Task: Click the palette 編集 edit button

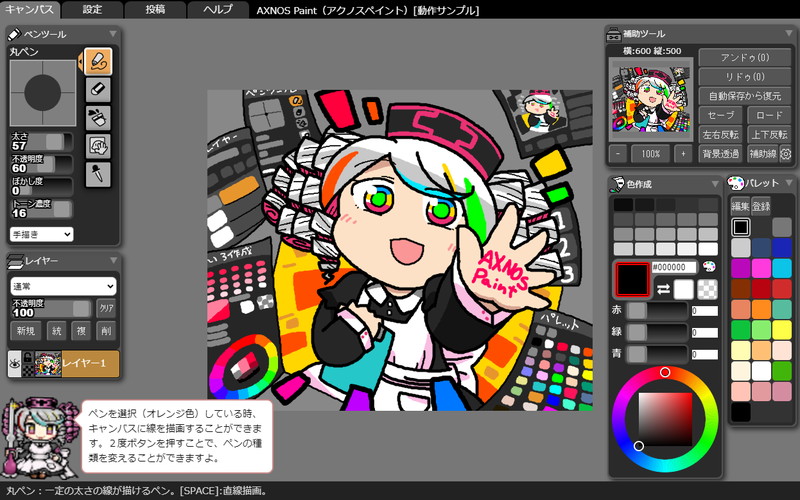Action: pyautogui.click(x=740, y=206)
